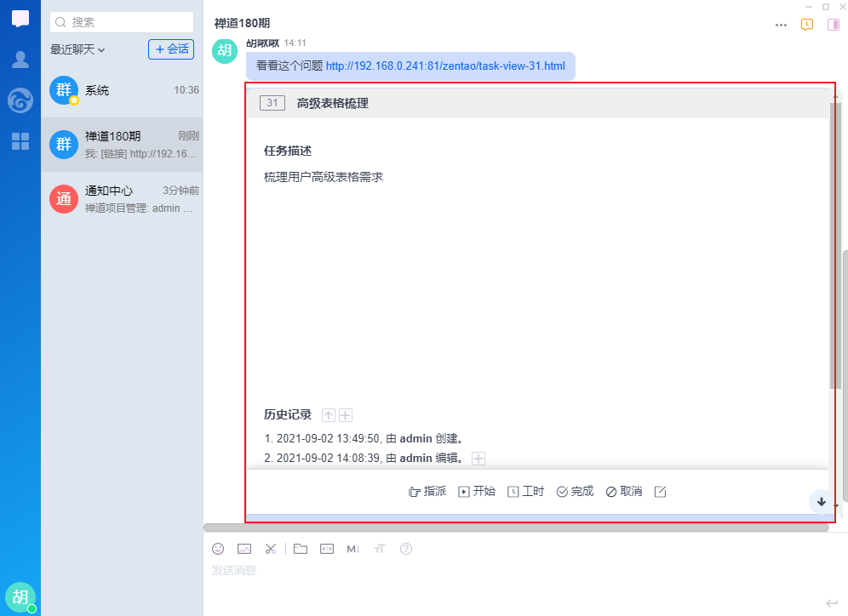Click the send image icon
Image resolution: width=848 pixels, height=616 pixels.
click(x=244, y=549)
